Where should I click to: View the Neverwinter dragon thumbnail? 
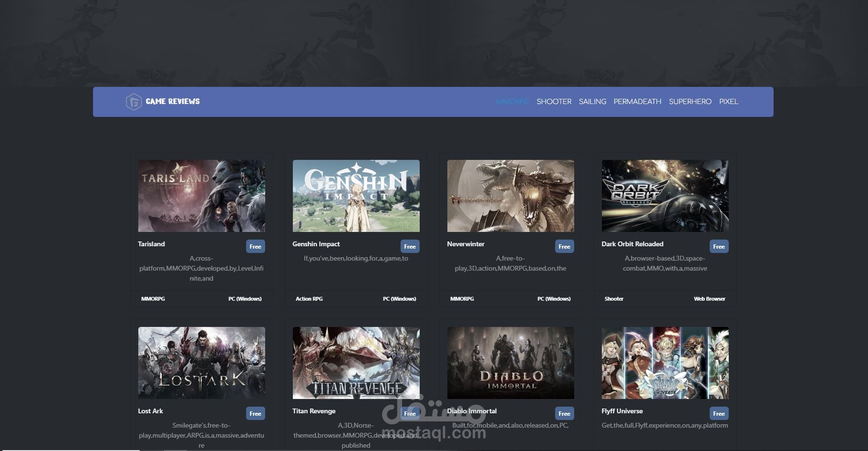click(x=511, y=196)
